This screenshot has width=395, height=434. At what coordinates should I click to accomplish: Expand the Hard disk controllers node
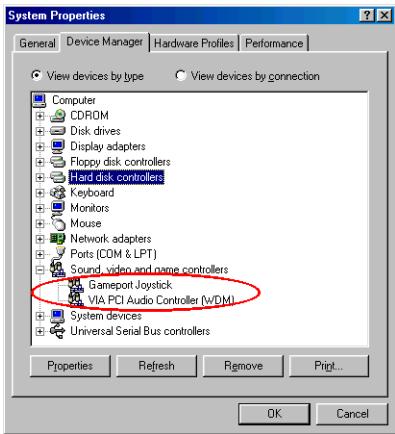pyautogui.click(x=40, y=177)
